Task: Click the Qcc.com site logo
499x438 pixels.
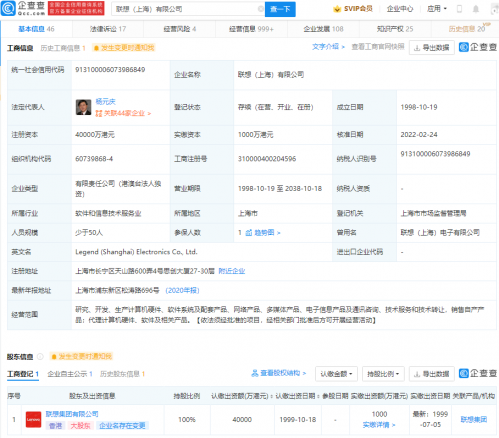Action: [23, 8]
